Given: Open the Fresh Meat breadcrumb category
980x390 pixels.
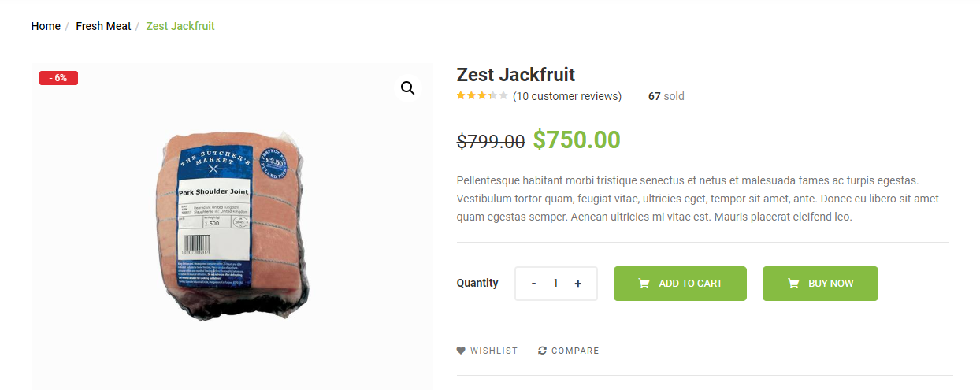Looking at the screenshot, I should pyautogui.click(x=103, y=26).
